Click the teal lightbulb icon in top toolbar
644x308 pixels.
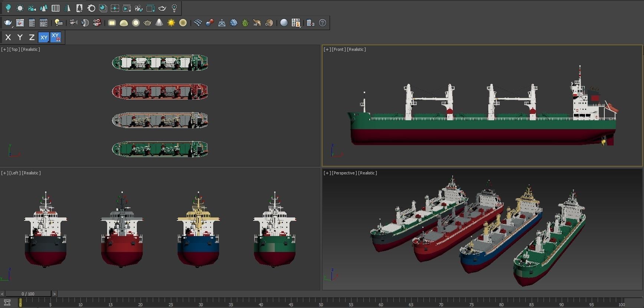coord(8,8)
